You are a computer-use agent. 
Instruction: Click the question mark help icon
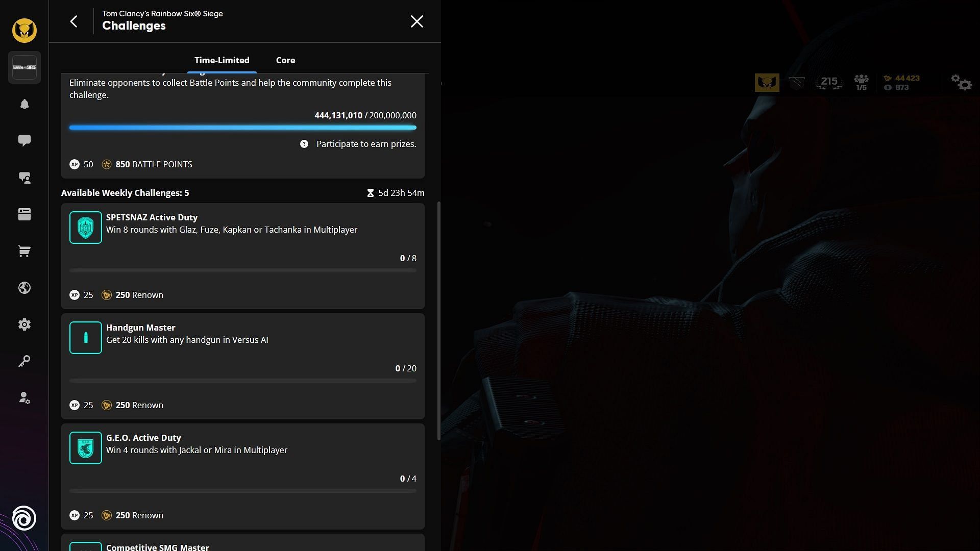tap(304, 144)
